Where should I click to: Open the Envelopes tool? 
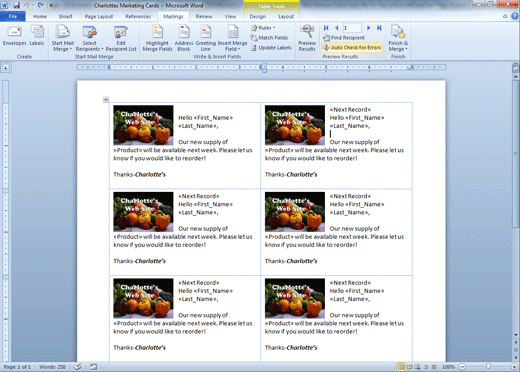[x=14, y=36]
